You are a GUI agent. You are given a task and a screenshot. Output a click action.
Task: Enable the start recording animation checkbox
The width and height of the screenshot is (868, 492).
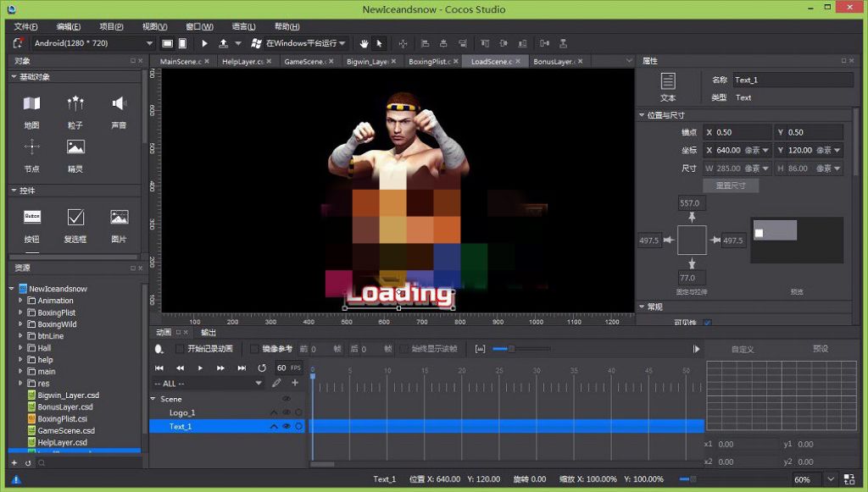pyautogui.click(x=180, y=349)
